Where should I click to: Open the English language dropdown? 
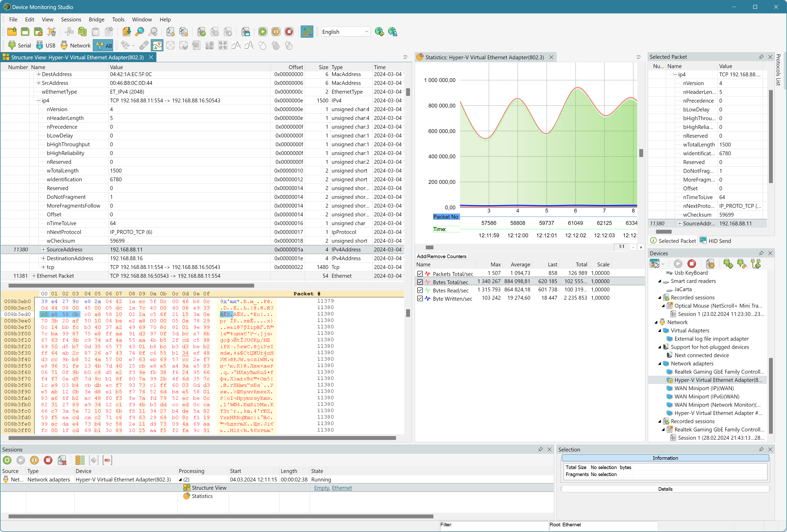point(346,32)
